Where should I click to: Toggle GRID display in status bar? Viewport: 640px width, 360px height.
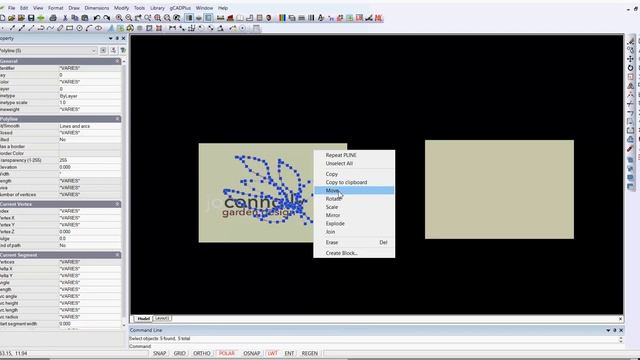[180, 353]
